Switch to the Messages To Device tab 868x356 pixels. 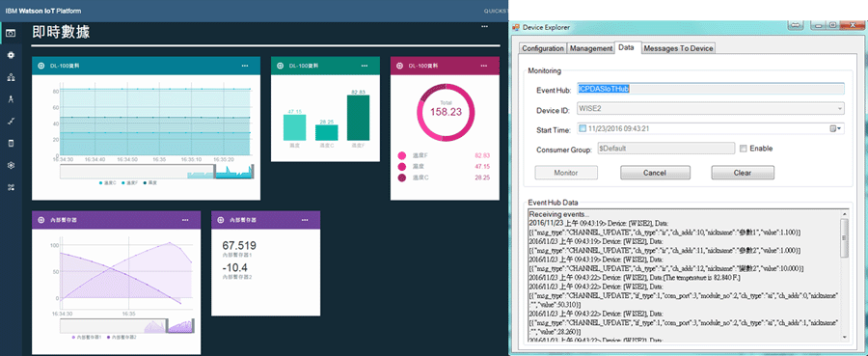678,49
